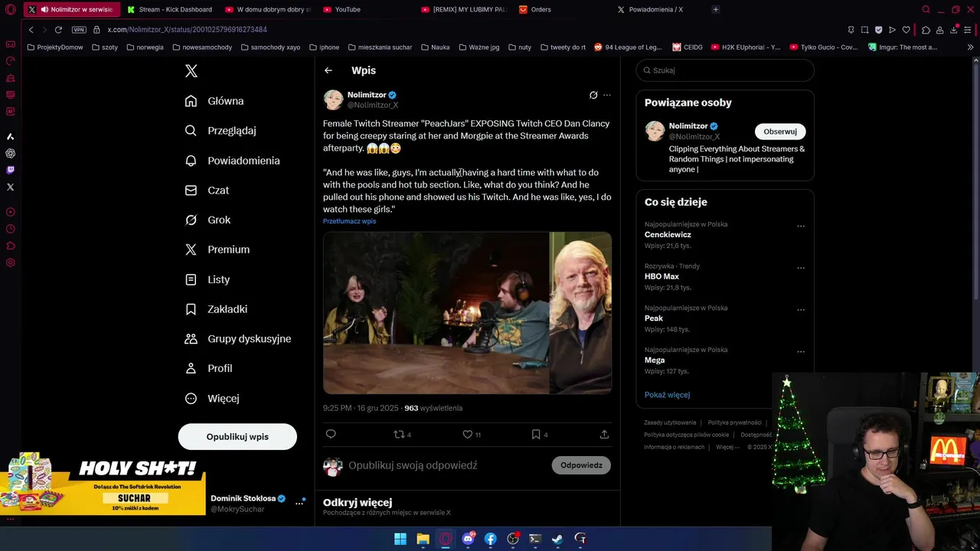
Task: Open the footer Więcej link
Action: pos(727,447)
